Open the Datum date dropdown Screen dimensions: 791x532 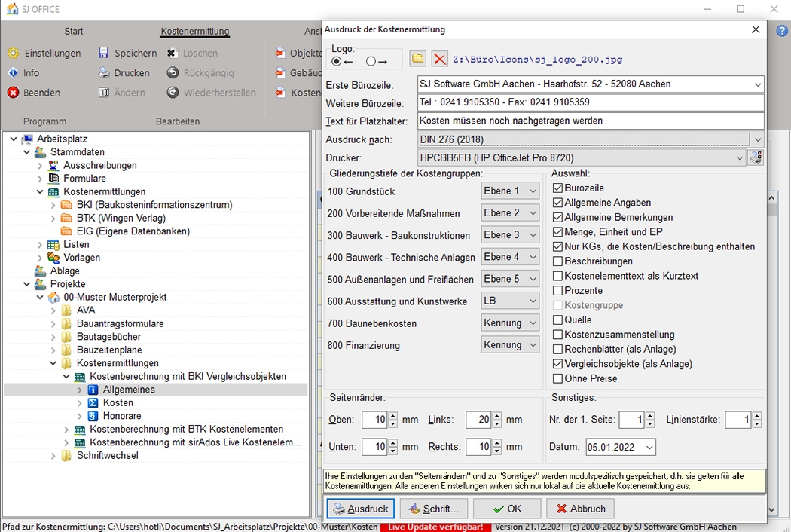click(x=649, y=447)
